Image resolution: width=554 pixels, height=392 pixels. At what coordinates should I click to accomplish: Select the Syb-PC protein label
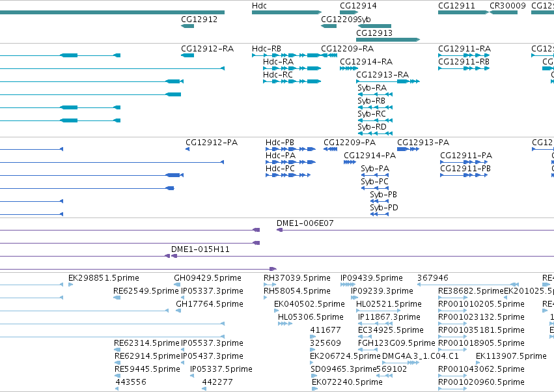click(374, 182)
